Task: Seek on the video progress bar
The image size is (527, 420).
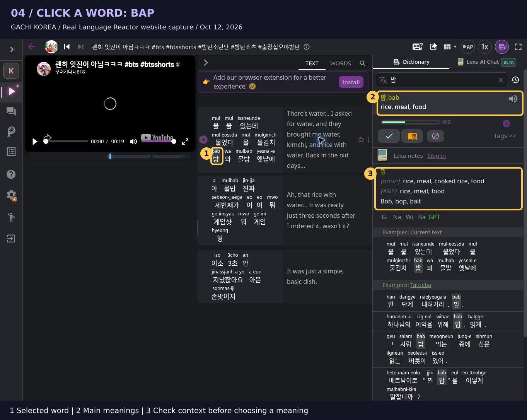Action: click(x=67, y=142)
